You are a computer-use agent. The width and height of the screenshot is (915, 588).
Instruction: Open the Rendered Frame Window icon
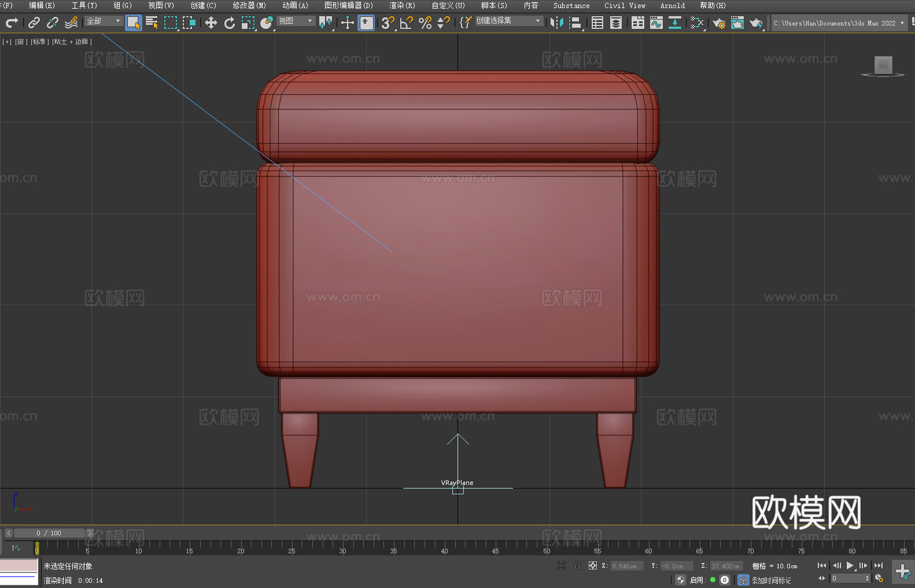[737, 23]
